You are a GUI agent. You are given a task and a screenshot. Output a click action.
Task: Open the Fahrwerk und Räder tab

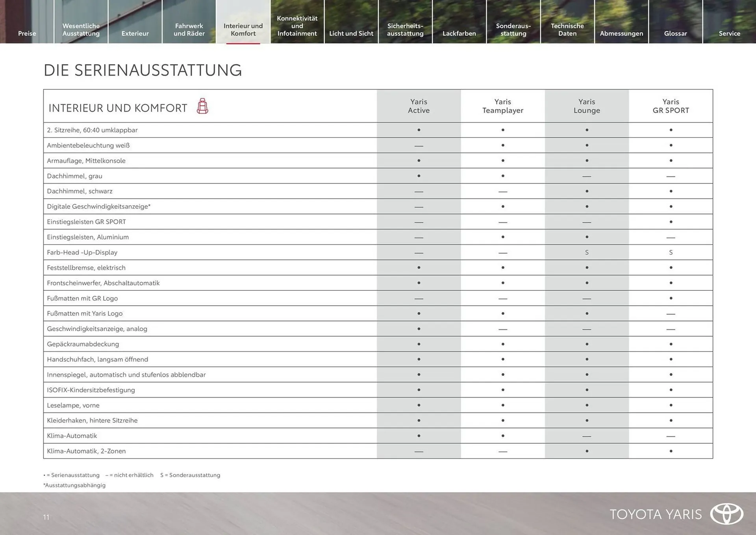(x=189, y=30)
